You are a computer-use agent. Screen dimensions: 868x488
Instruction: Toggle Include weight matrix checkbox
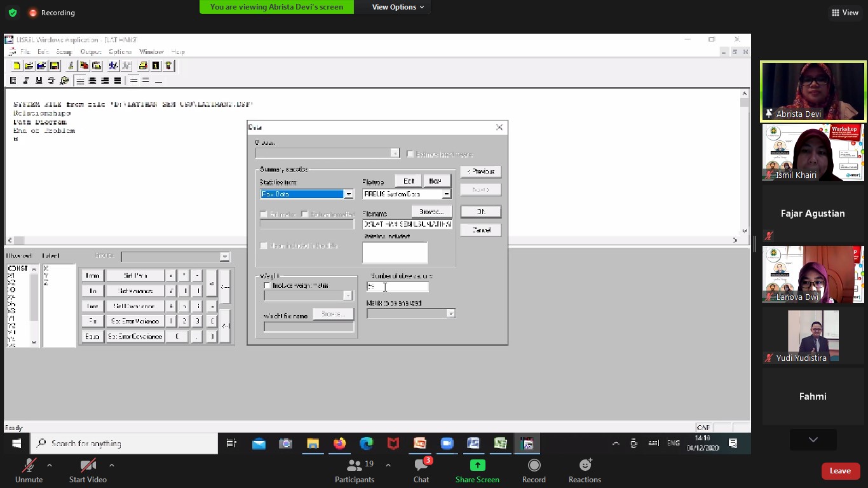pos(268,285)
